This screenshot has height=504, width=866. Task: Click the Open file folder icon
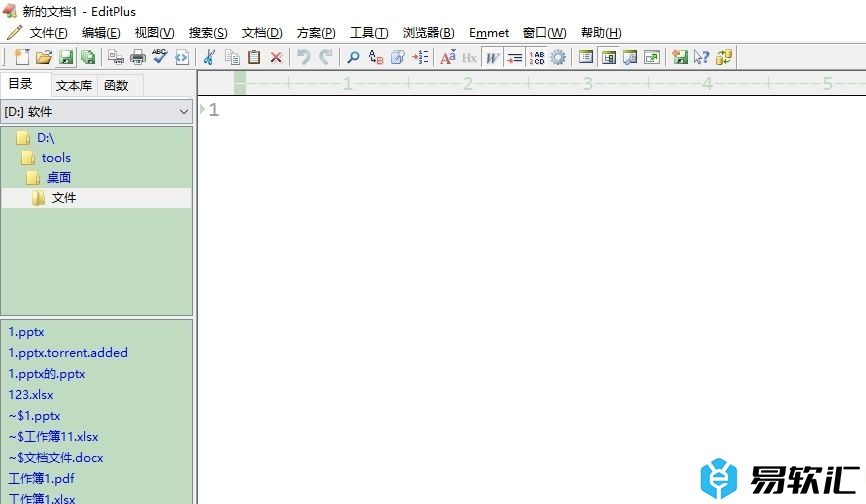pos(44,57)
